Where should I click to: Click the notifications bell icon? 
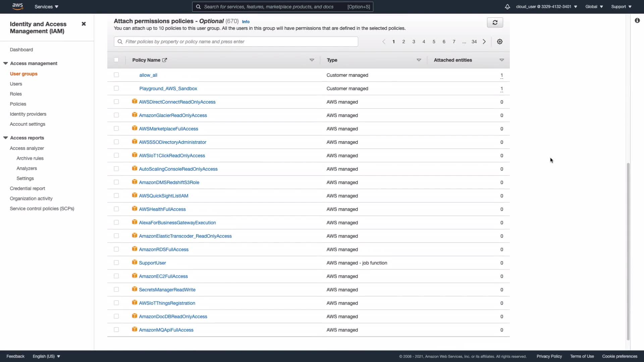pos(507,7)
